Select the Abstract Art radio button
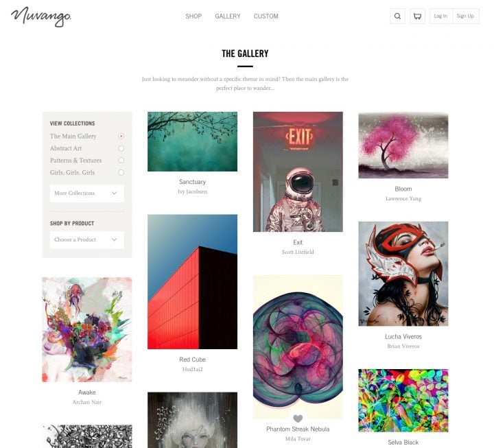Viewport: 494px width, 448px height. click(121, 148)
